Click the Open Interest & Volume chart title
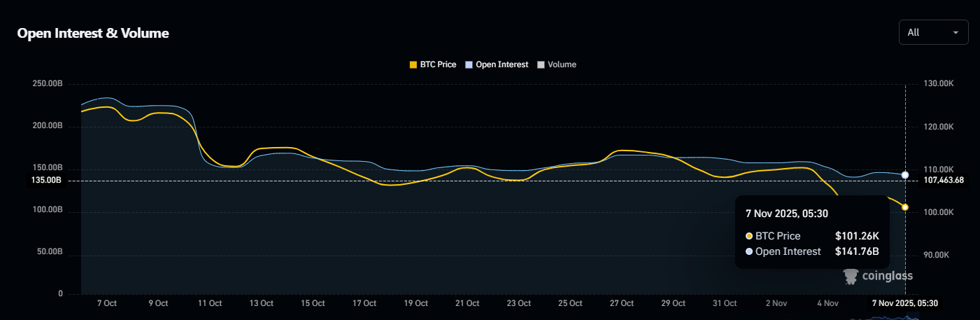 click(93, 33)
